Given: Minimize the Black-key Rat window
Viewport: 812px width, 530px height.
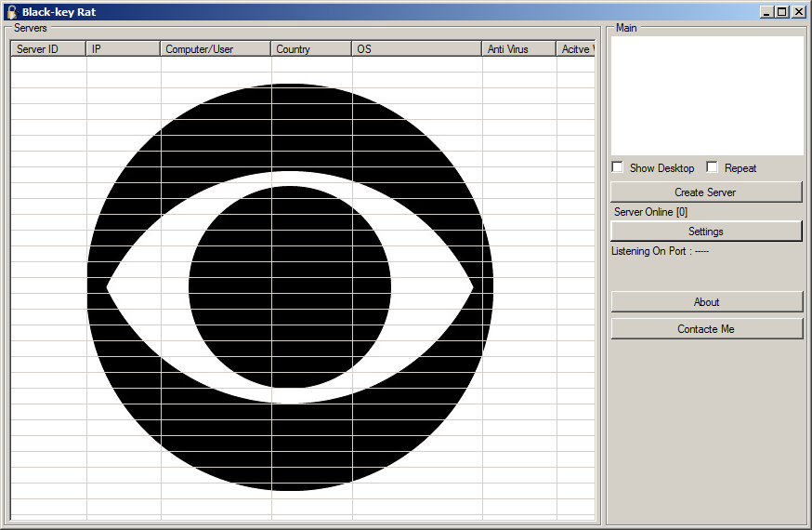Looking at the screenshot, I should click(x=766, y=12).
